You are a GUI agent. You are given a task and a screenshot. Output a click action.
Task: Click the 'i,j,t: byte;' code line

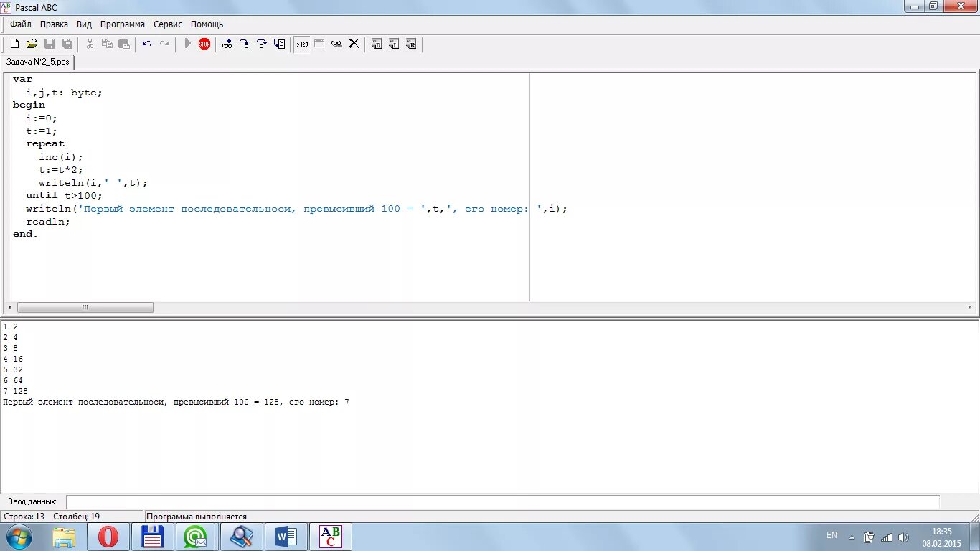pyautogui.click(x=65, y=93)
